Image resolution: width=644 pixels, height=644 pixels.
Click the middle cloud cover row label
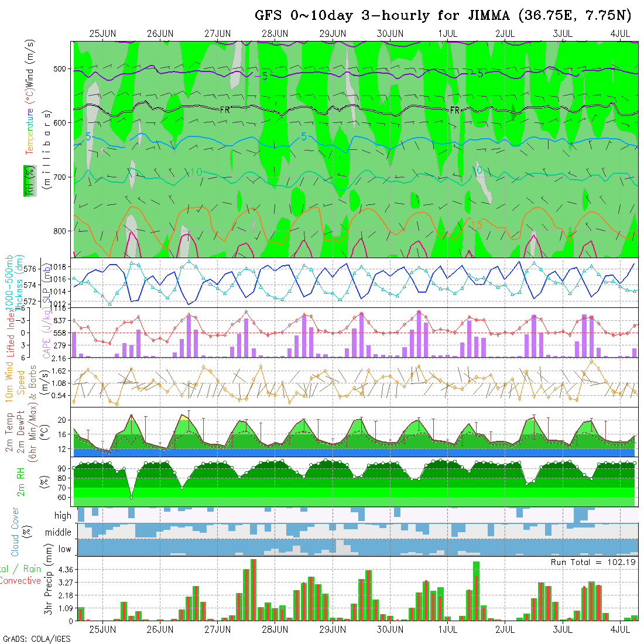point(59,533)
